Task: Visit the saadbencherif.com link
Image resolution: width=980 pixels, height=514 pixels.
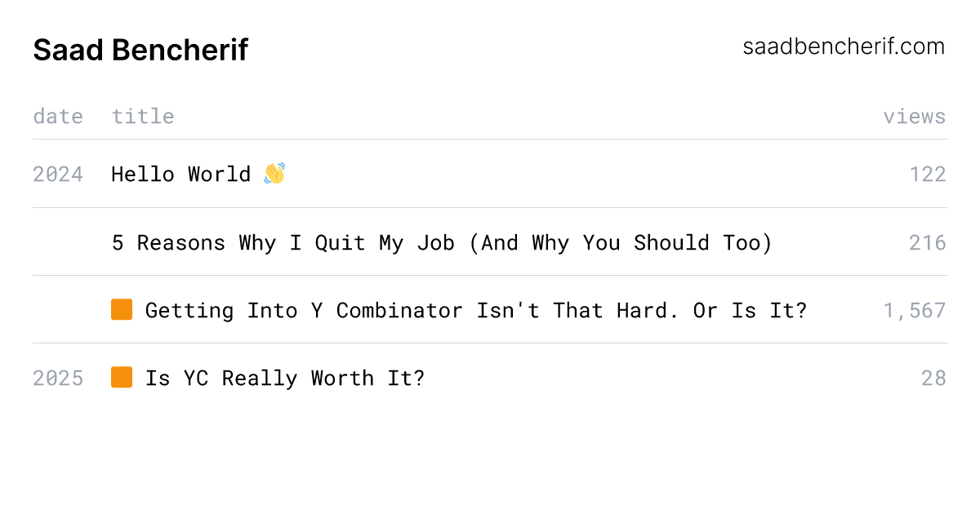Action: (x=844, y=47)
